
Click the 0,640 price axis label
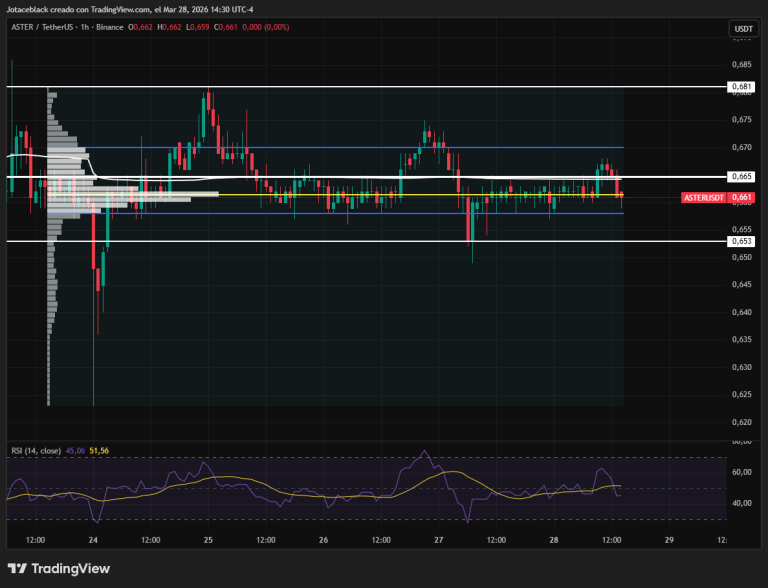(x=741, y=312)
